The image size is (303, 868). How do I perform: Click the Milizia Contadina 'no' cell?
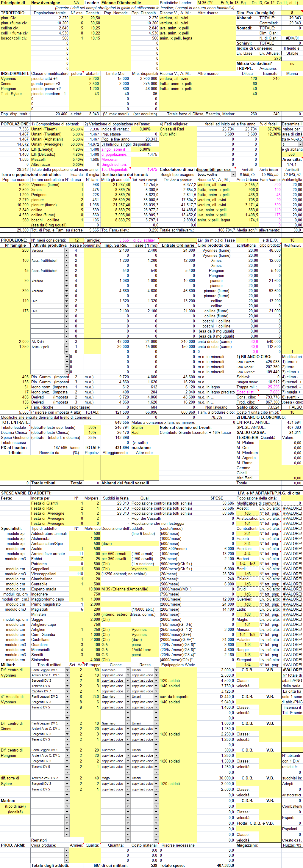pos(292,63)
